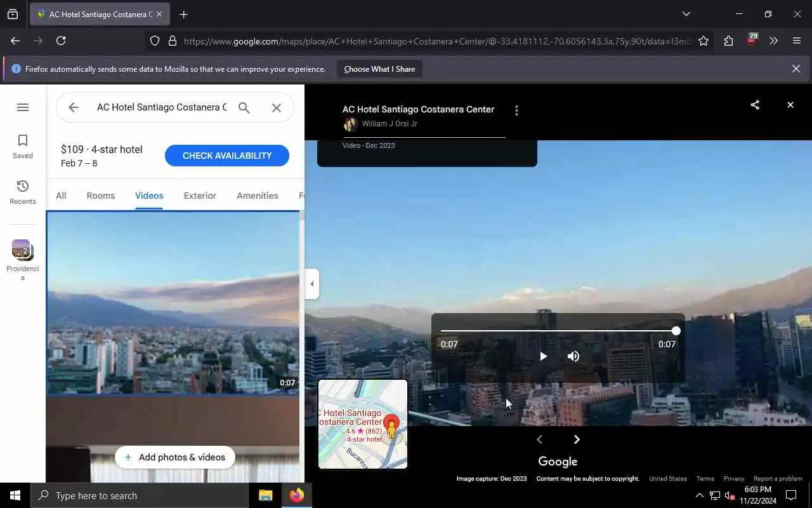812x508 pixels.
Task: Close the video viewer with X
Action: (790, 105)
